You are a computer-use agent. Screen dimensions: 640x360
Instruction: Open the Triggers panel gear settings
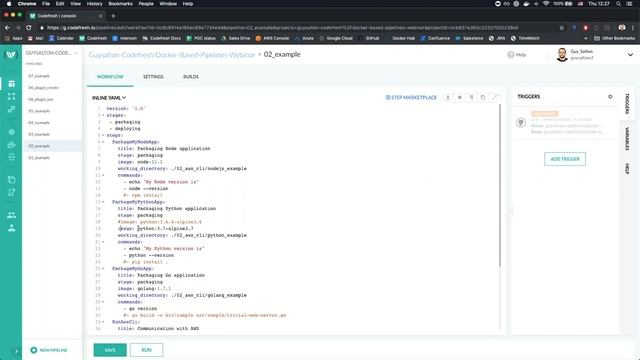(610, 97)
